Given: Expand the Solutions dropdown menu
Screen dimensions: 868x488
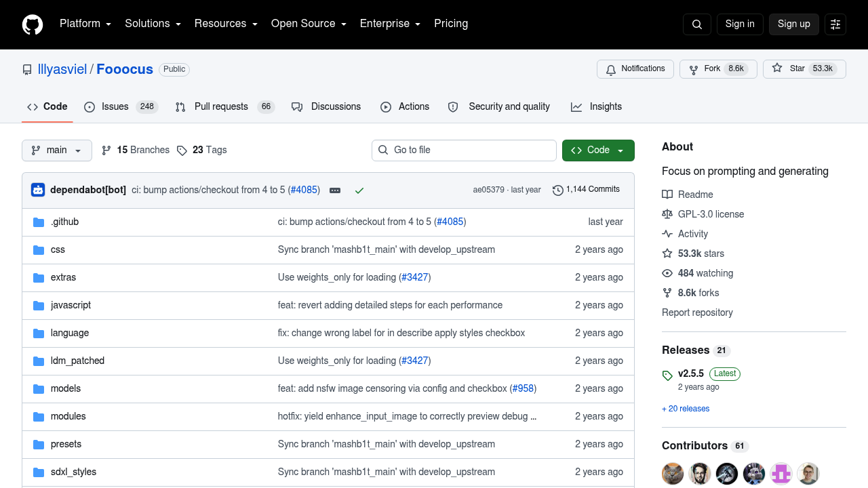Looking at the screenshot, I should click(x=153, y=24).
